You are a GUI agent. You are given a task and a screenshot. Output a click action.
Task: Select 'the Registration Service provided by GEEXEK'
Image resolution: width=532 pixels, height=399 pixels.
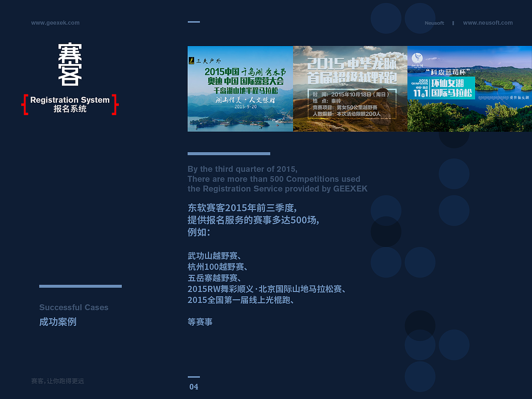click(x=278, y=189)
